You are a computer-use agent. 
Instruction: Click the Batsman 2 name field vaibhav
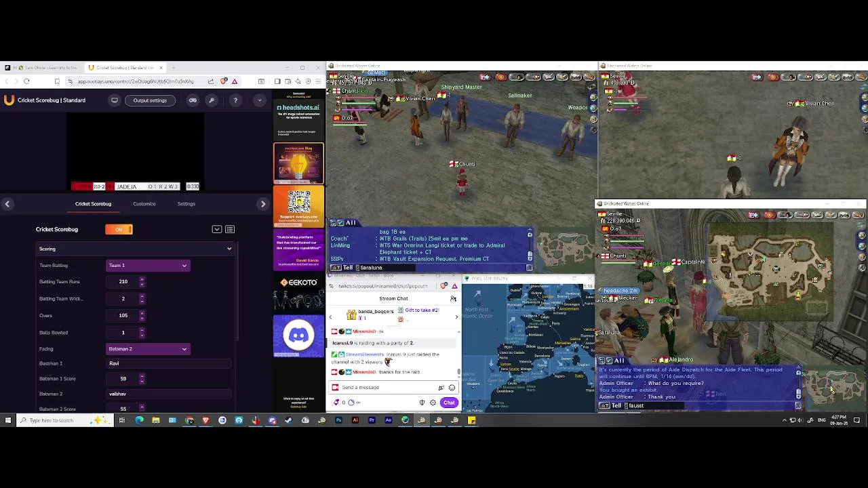(170, 394)
